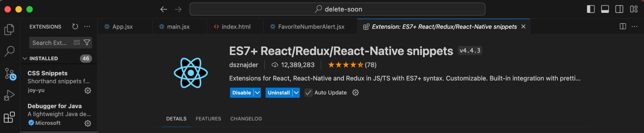This screenshot has width=644, height=133.
Task: Open Extensions views and more actions menu
Action: (87, 27)
